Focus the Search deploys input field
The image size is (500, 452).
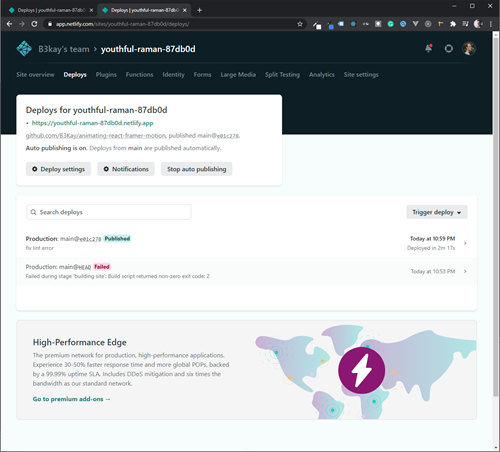(109, 212)
